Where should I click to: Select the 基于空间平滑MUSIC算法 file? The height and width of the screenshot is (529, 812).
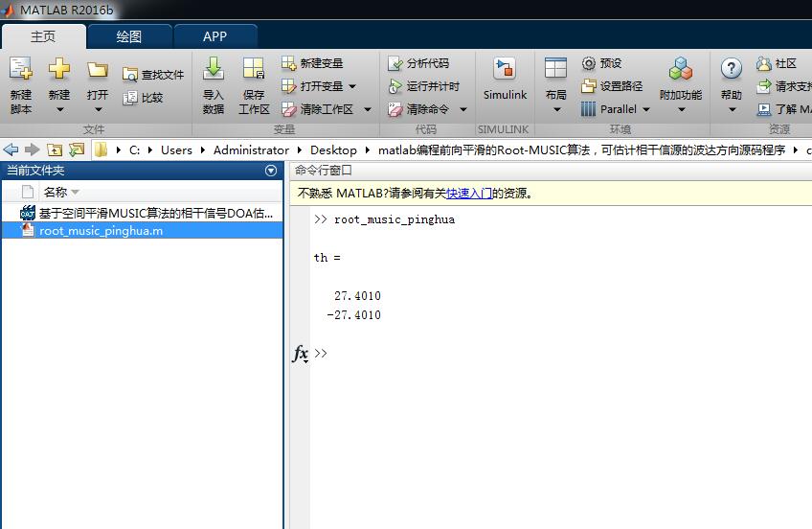143,213
